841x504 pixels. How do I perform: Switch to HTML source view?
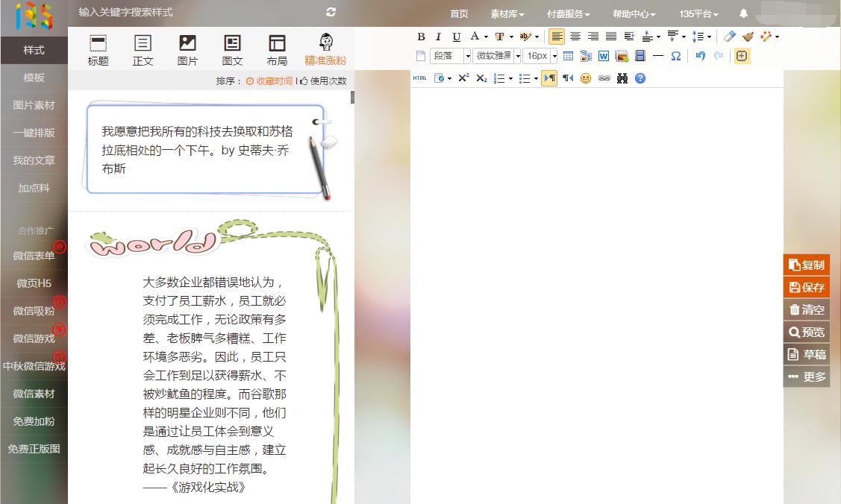click(x=419, y=78)
